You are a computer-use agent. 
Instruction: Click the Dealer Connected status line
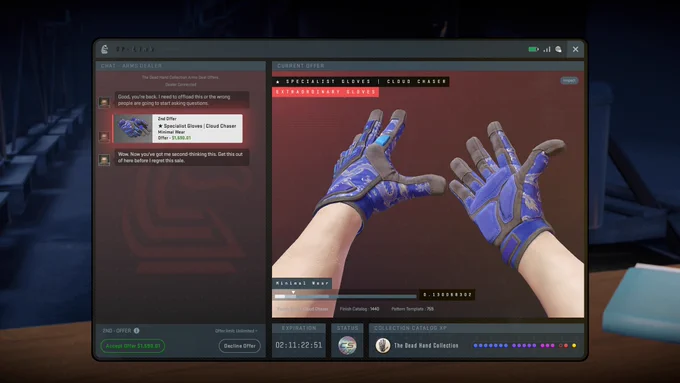180,85
